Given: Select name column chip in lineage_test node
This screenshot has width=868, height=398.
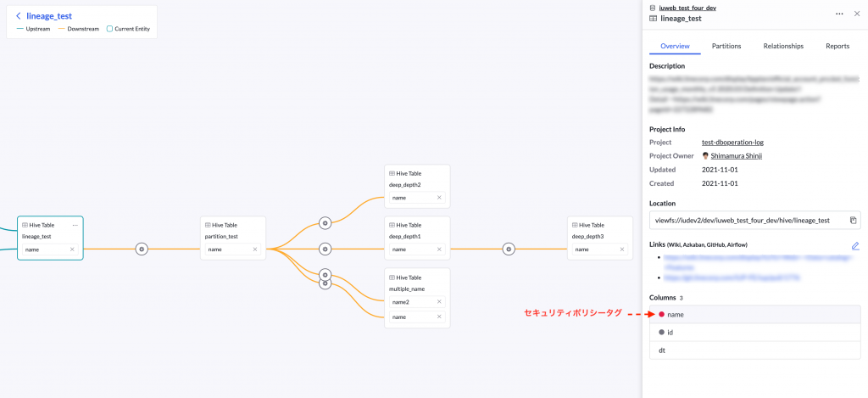Looking at the screenshot, I should click(50, 249).
